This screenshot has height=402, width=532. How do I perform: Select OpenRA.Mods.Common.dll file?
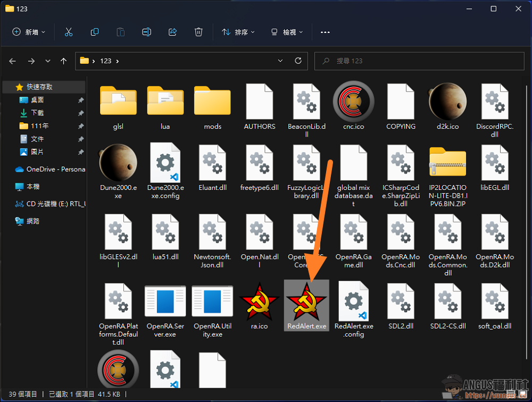(x=447, y=245)
